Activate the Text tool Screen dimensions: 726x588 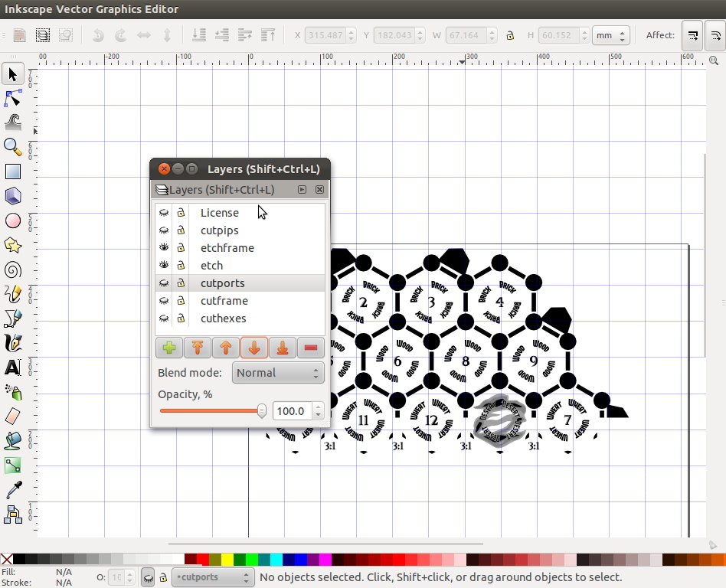click(12, 367)
